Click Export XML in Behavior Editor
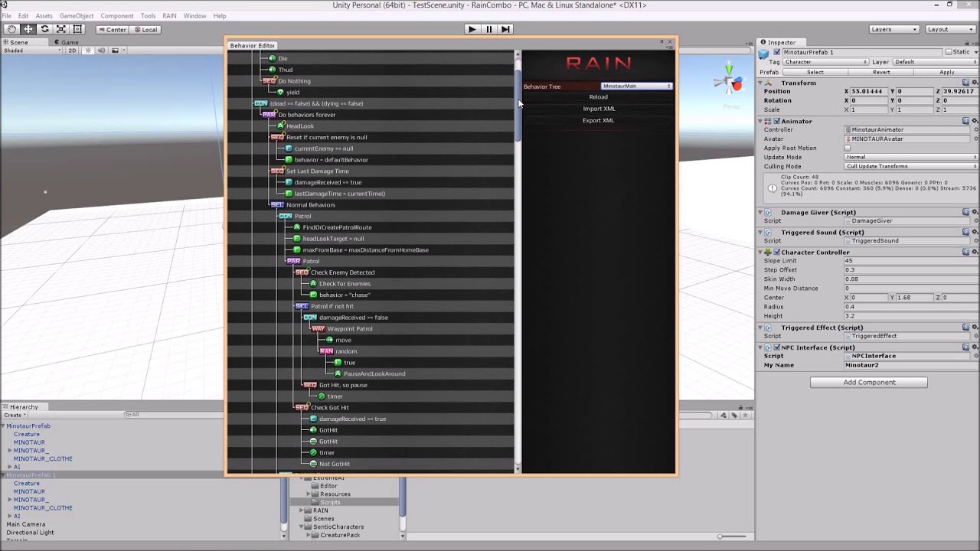The height and width of the screenshot is (551, 980). tap(598, 120)
